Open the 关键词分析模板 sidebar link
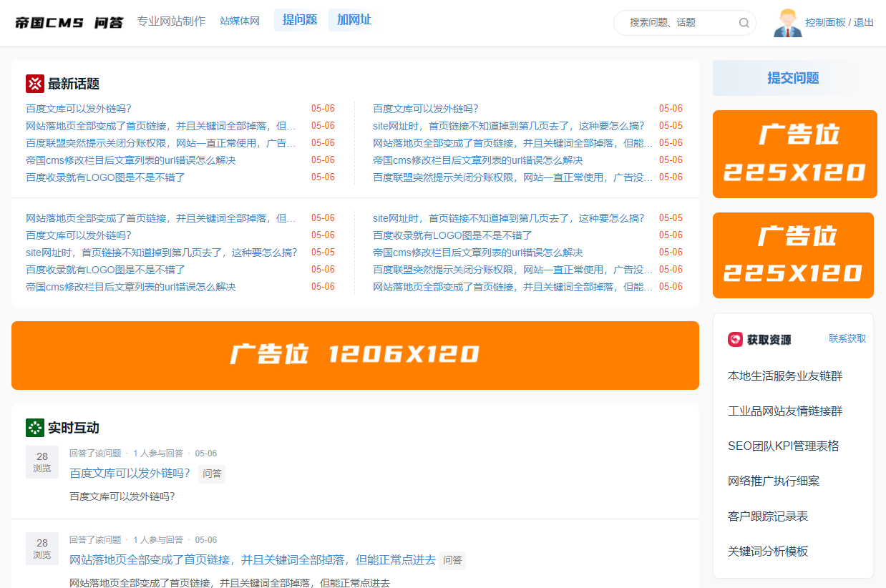 (767, 551)
